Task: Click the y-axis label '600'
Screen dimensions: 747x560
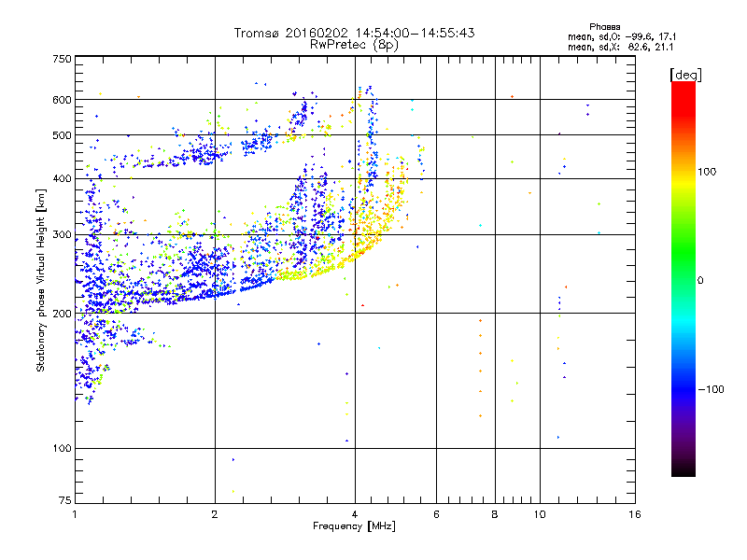Action: [x=62, y=100]
